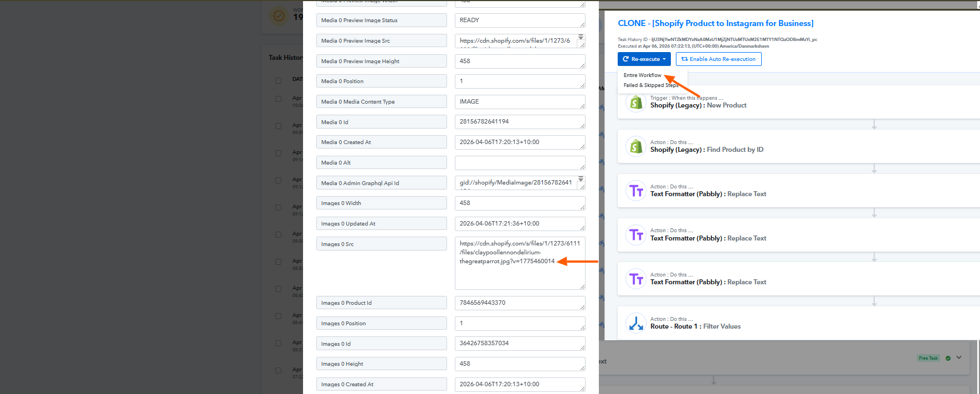Open the Shopify New Product trigger step
980x394 pixels.
coord(798,102)
